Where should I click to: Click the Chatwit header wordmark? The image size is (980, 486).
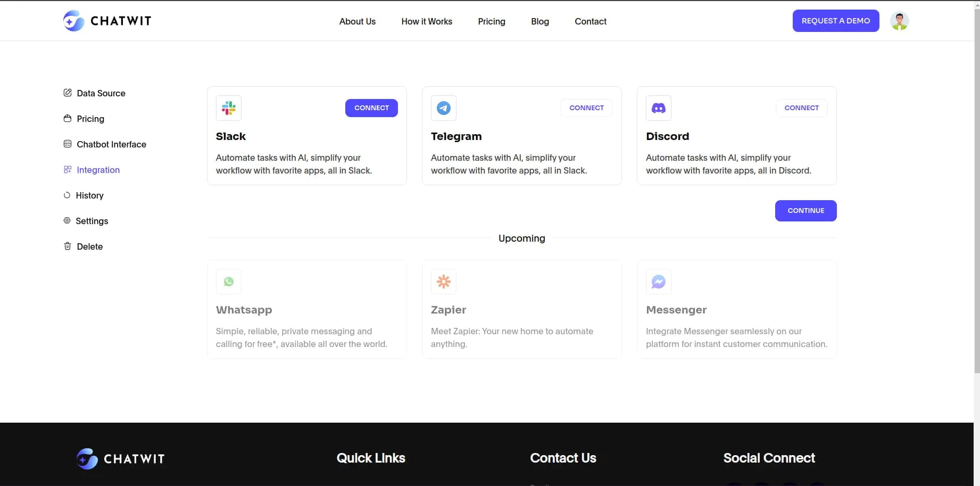coord(121,21)
